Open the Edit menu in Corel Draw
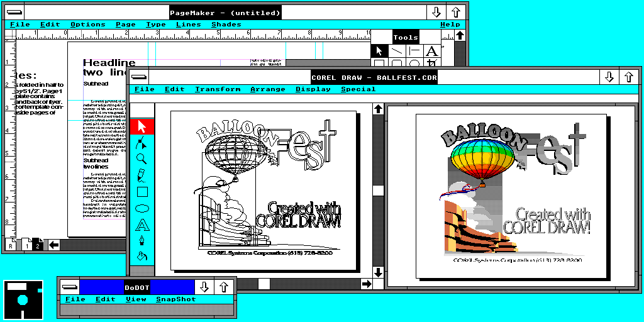 [x=175, y=89]
